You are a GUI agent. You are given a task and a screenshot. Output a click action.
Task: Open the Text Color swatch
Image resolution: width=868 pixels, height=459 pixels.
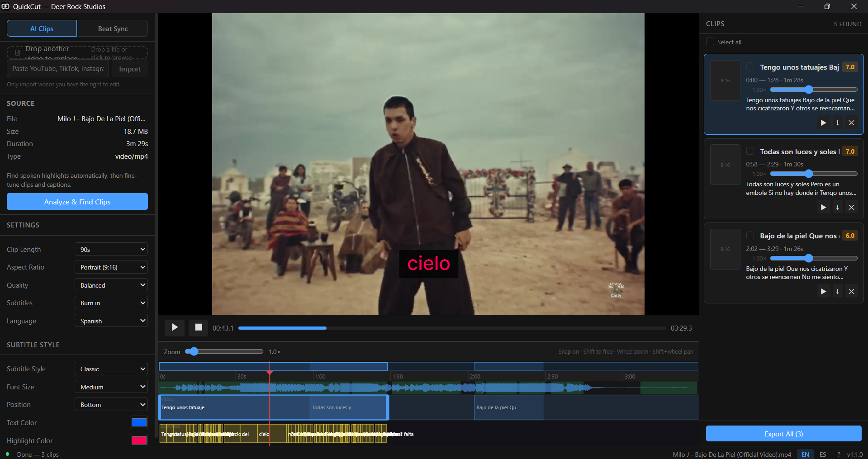click(139, 422)
